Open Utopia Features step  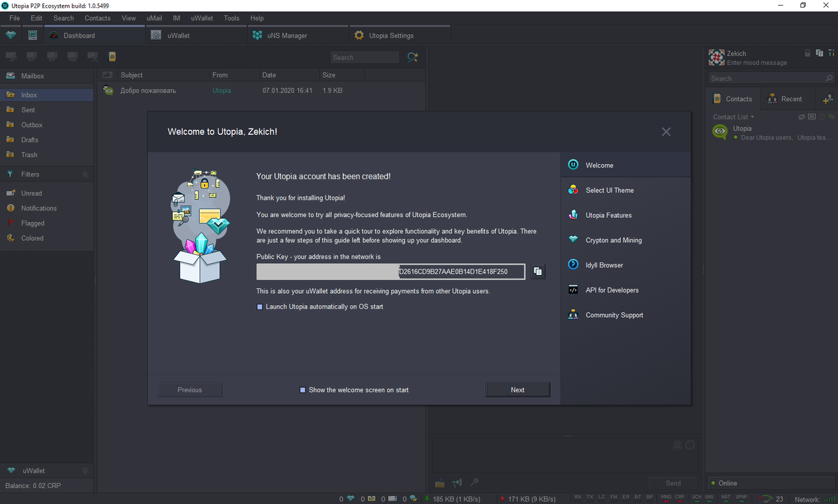click(626, 215)
